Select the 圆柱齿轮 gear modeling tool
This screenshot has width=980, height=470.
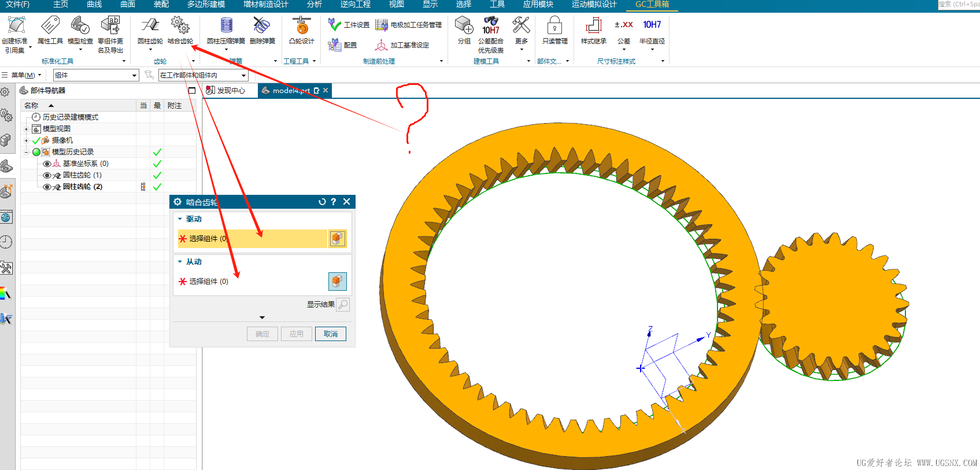pos(150,25)
